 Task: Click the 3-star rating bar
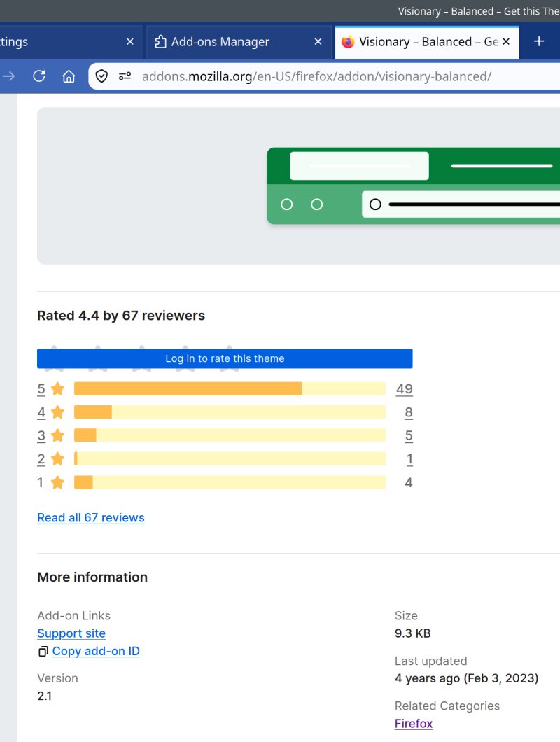click(x=230, y=435)
